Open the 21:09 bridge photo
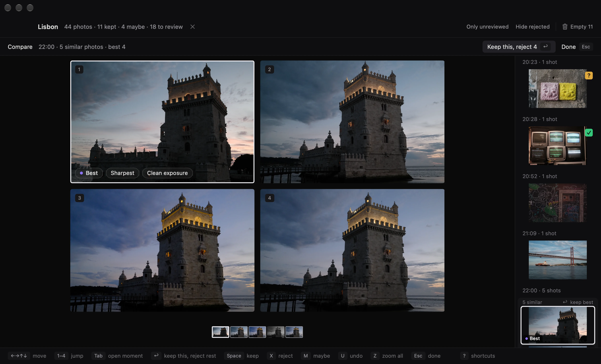601x364 pixels. pos(558,260)
